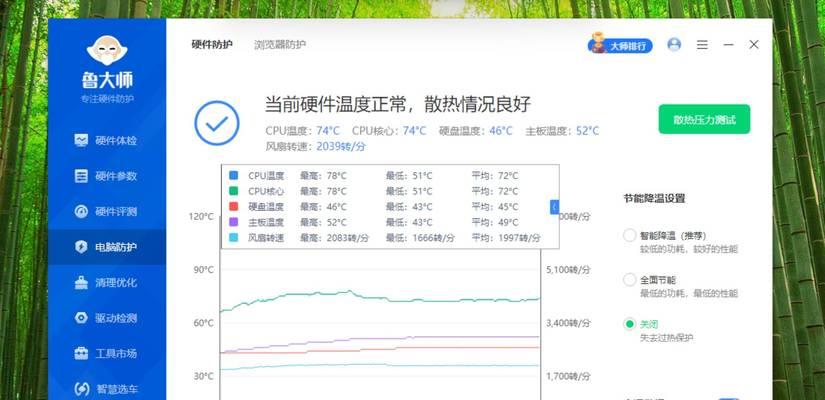Open 智慧选车 in the sidebar
This screenshot has height=400, width=825.
[x=107, y=389]
